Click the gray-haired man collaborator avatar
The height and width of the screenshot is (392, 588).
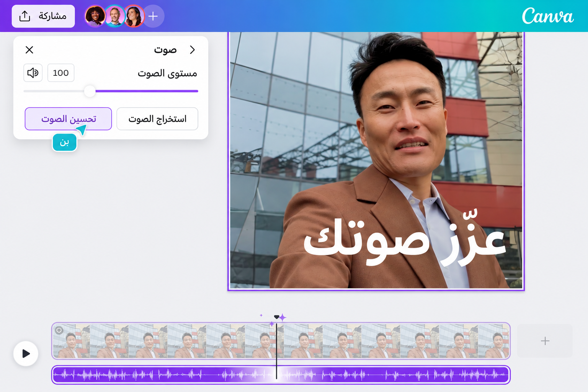(x=114, y=16)
